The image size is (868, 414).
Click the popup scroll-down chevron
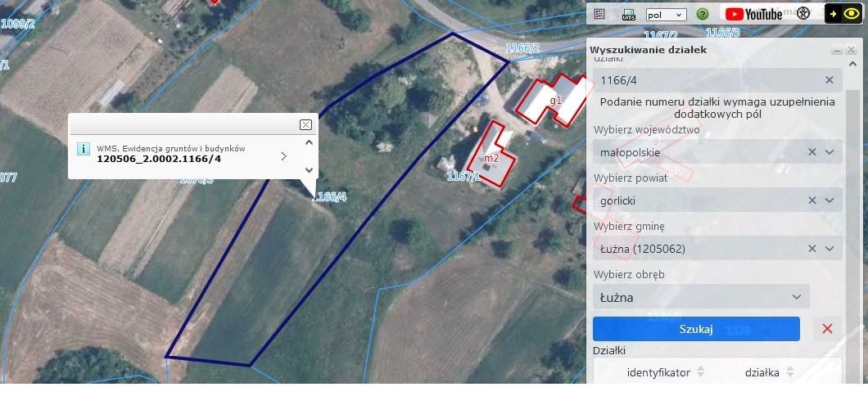tap(309, 170)
